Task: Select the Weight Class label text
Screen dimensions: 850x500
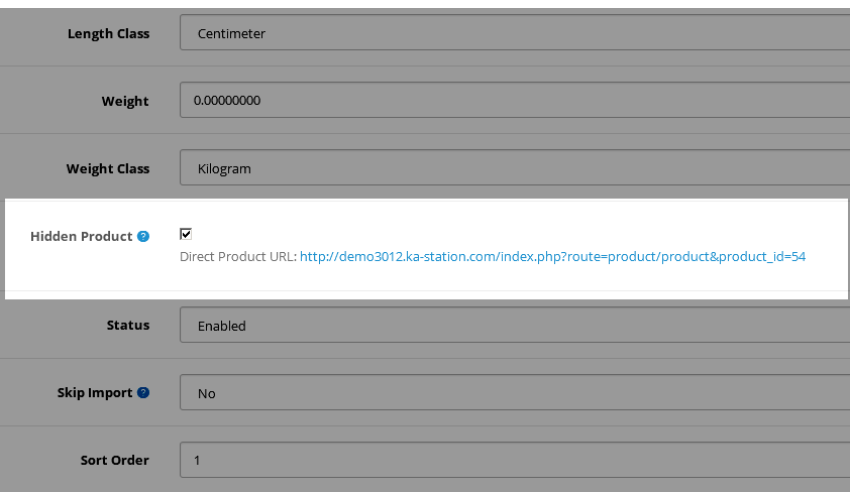Action: click(x=108, y=169)
